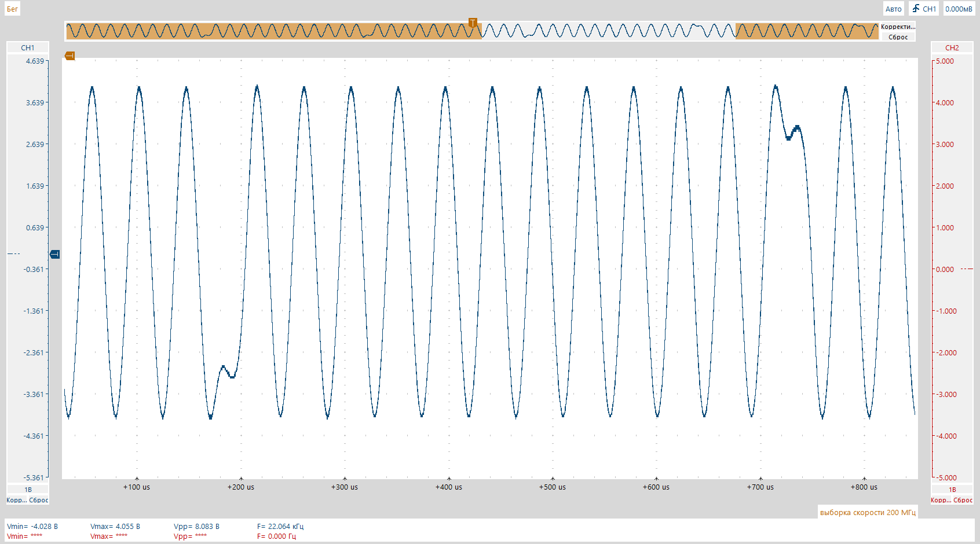Click the 4.639 CH1 axis top value

35,61
